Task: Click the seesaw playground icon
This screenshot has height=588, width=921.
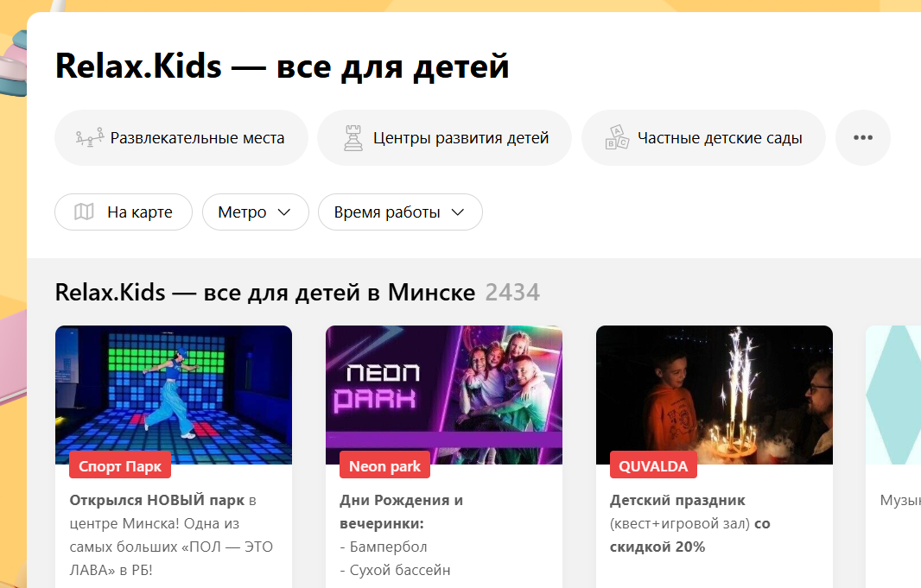Action: 90,138
